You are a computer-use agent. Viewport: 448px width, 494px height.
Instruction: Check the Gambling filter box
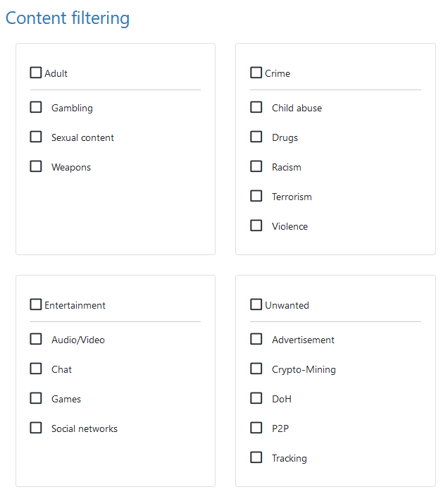(x=36, y=107)
